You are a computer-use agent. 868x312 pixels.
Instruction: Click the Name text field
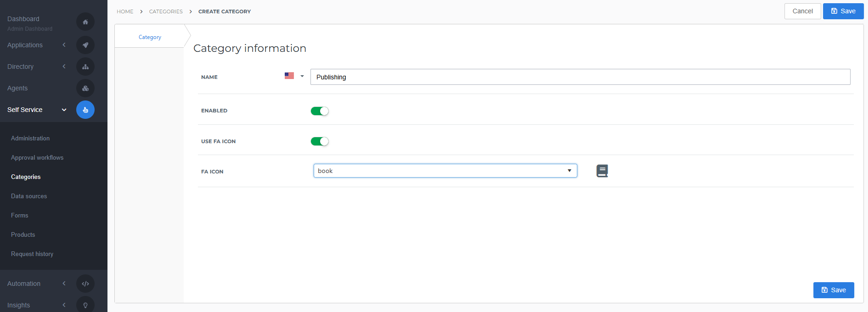[580, 77]
